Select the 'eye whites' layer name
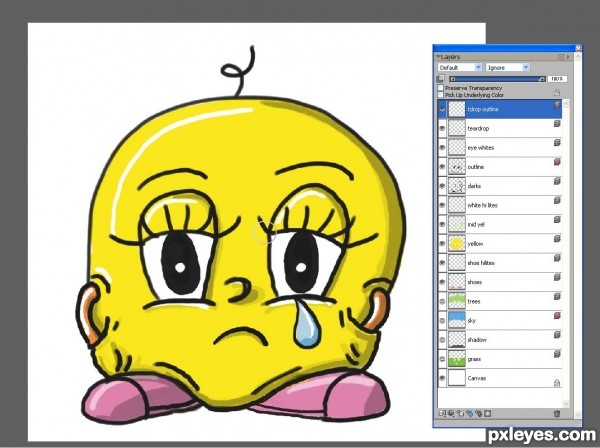Screen dimensions: 600x448 tap(481, 148)
